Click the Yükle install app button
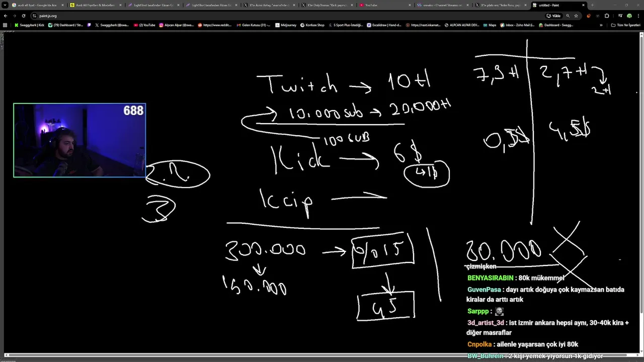 tap(554, 16)
